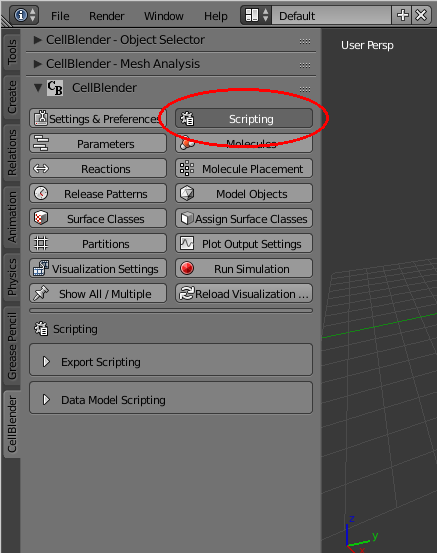Open the Molecule Placement panel
Viewport: 437px width, 553px height.
pos(244,169)
